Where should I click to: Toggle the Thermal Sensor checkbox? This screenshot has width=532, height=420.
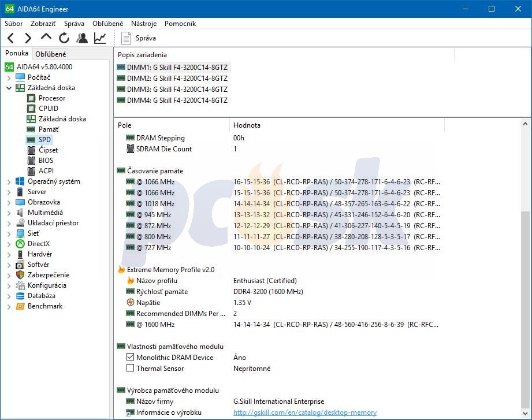[131, 368]
